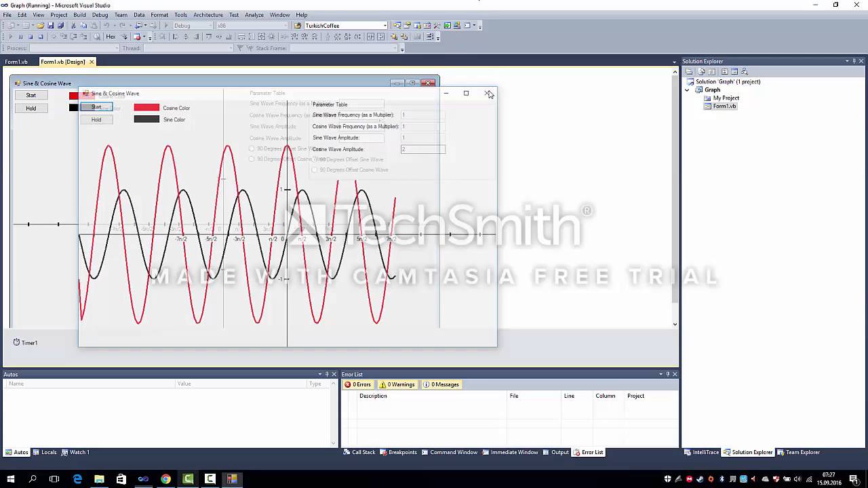Click the Break All (pause) debug icon

[x=21, y=37]
